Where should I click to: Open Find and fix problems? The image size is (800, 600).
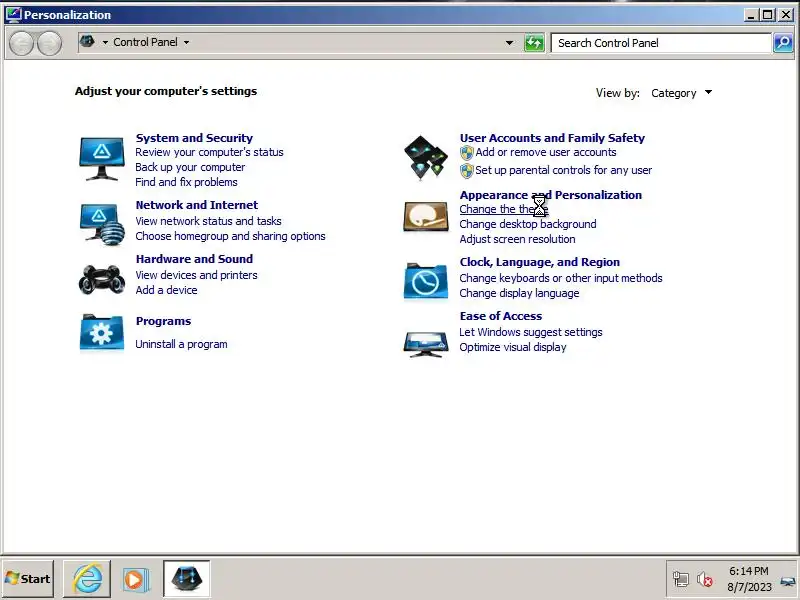[186, 182]
